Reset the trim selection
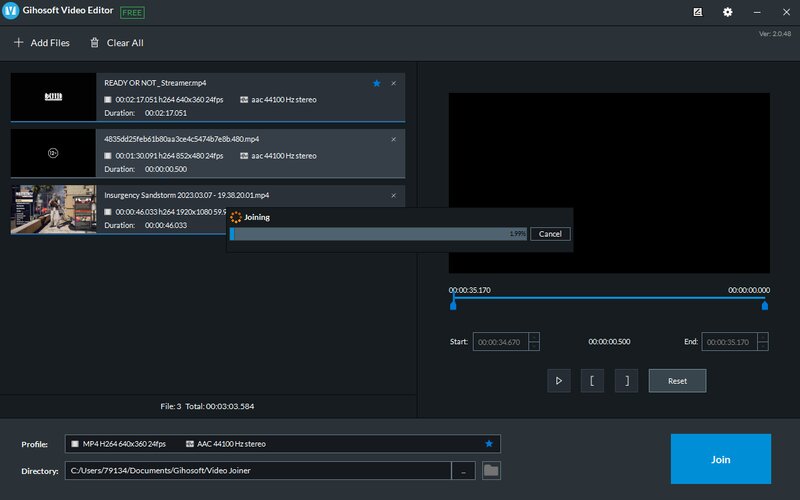The image size is (800, 500). 677,381
